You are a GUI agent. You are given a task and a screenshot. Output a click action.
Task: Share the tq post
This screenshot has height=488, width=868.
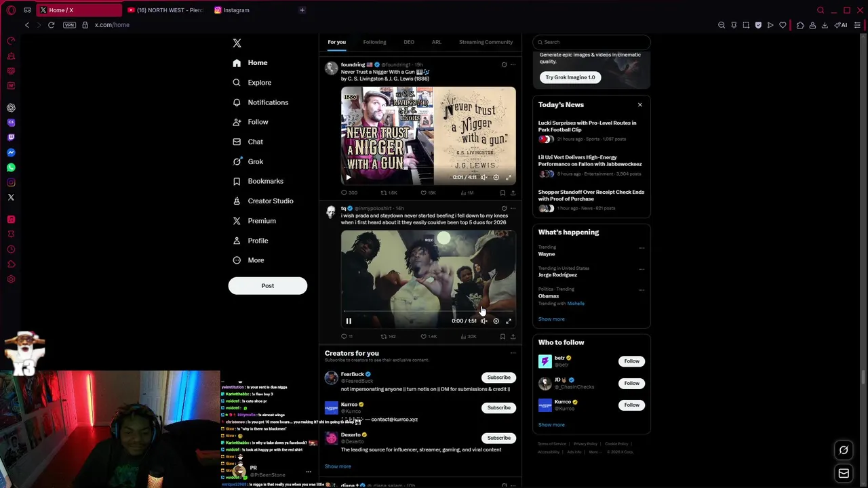513,336
